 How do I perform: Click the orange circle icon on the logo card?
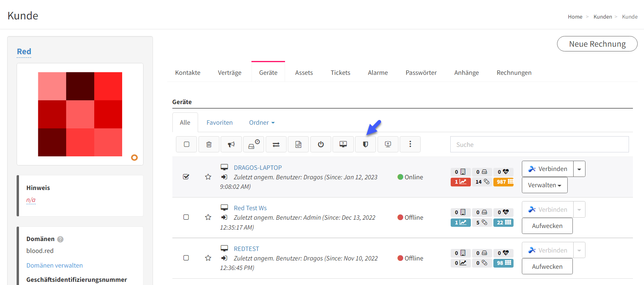click(x=134, y=158)
